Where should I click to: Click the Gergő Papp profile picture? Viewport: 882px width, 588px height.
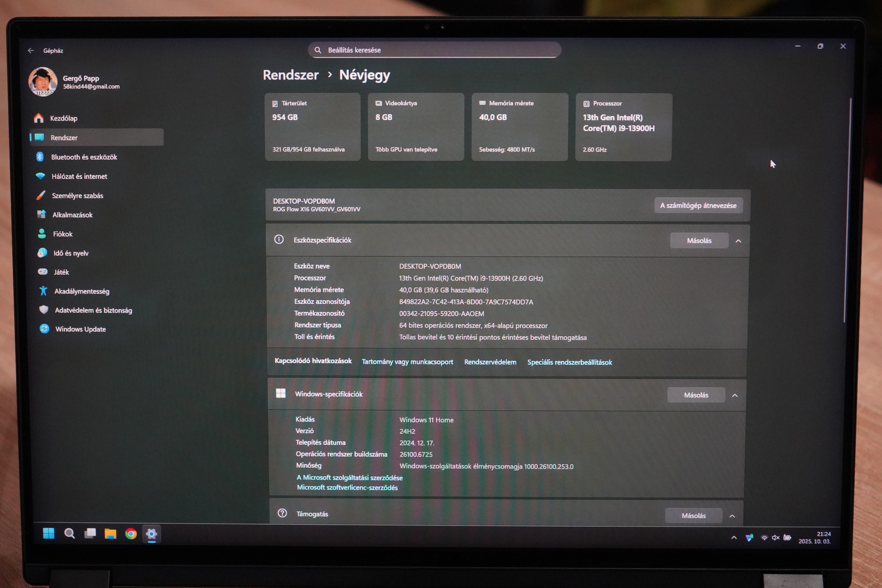coord(42,82)
